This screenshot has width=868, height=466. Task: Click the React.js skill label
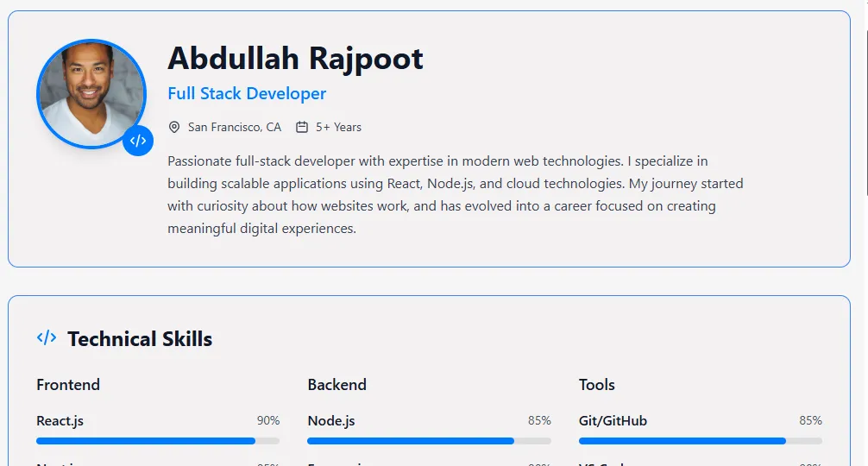tap(60, 421)
